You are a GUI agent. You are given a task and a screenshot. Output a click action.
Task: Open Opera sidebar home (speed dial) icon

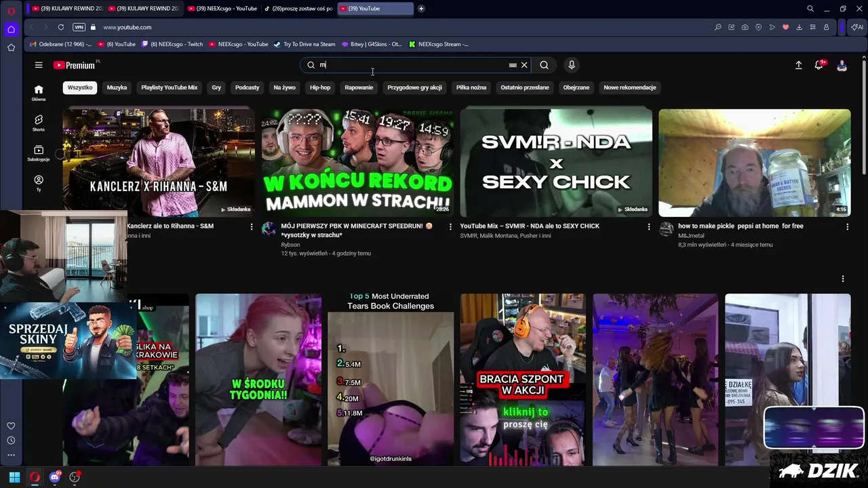pos(11,29)
